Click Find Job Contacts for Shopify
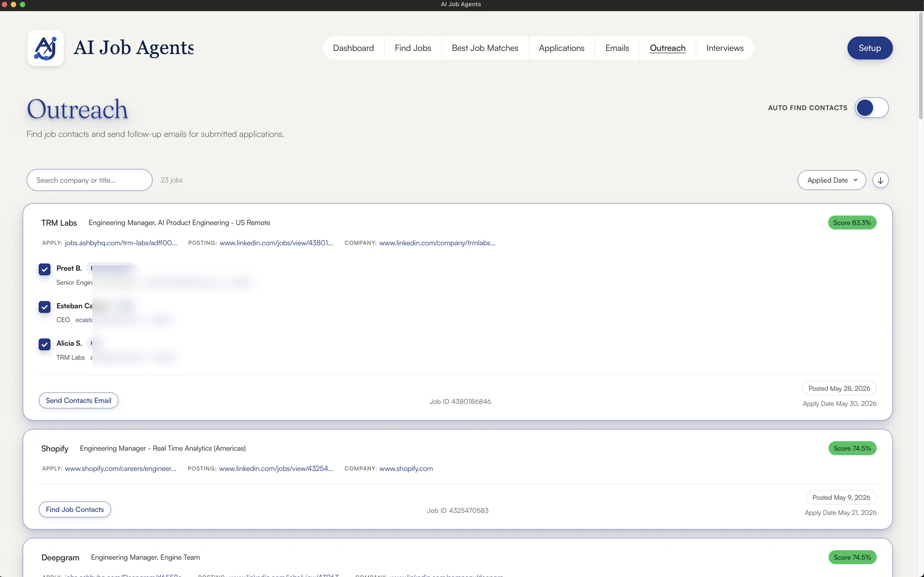924x577 pixels. (75, 509)
